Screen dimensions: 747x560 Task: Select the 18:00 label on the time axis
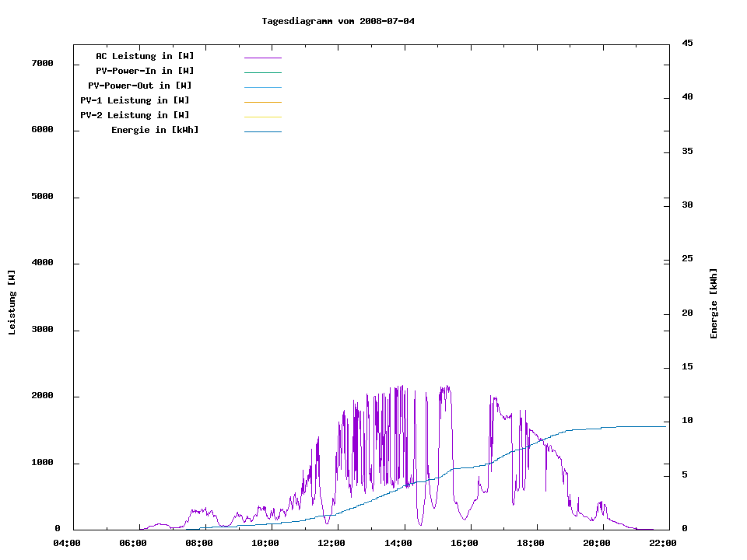(x=531, y=543)
